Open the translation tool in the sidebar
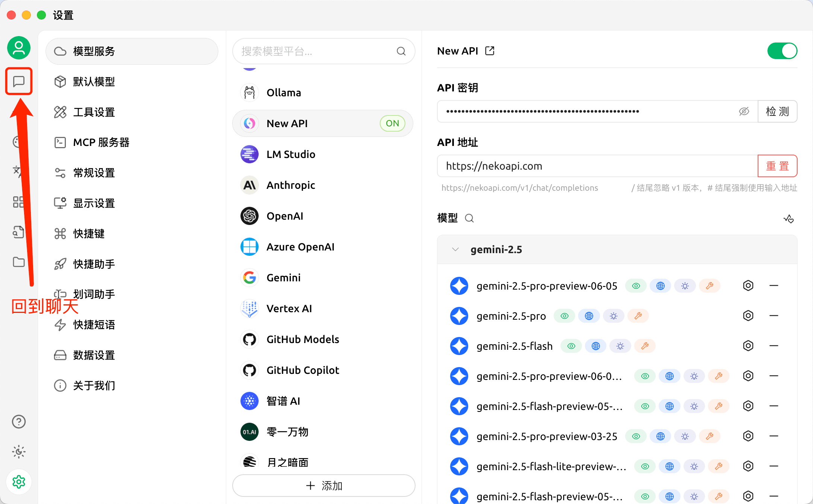Image resolution: width=813 pixels, height=504 pixels. (18, 171)
